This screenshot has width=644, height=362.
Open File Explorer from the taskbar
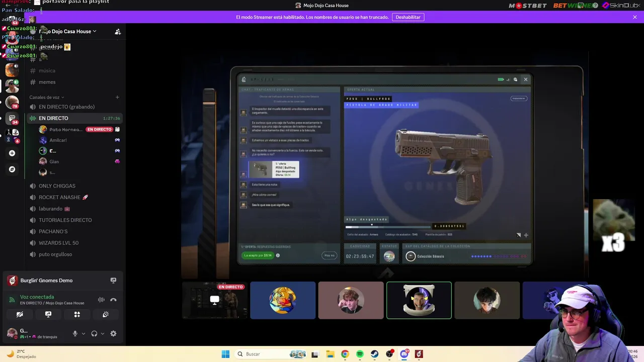click(x=330, y=354)
